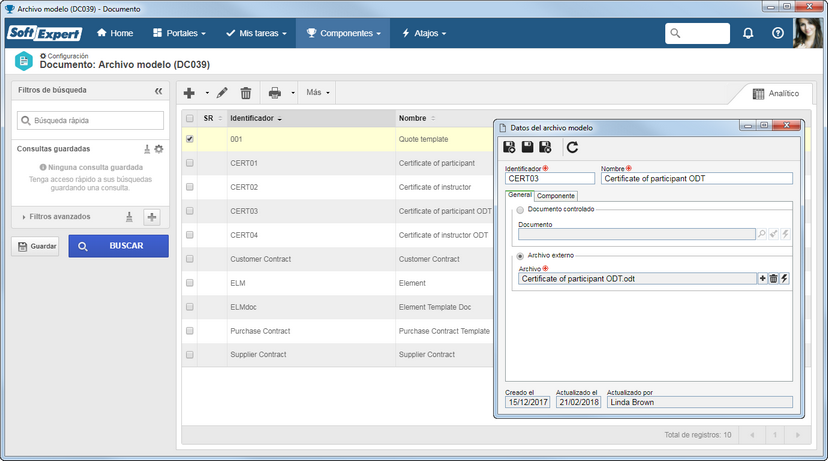Check the CERT01 row checkbox
This screenshot has width=828, height=461.
(x=190, y=163)
